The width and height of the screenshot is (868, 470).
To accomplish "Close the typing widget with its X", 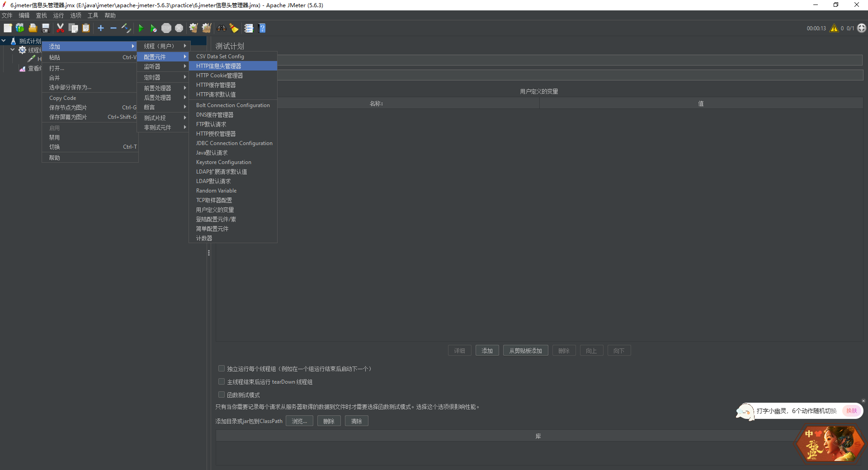I will point(863,401).
